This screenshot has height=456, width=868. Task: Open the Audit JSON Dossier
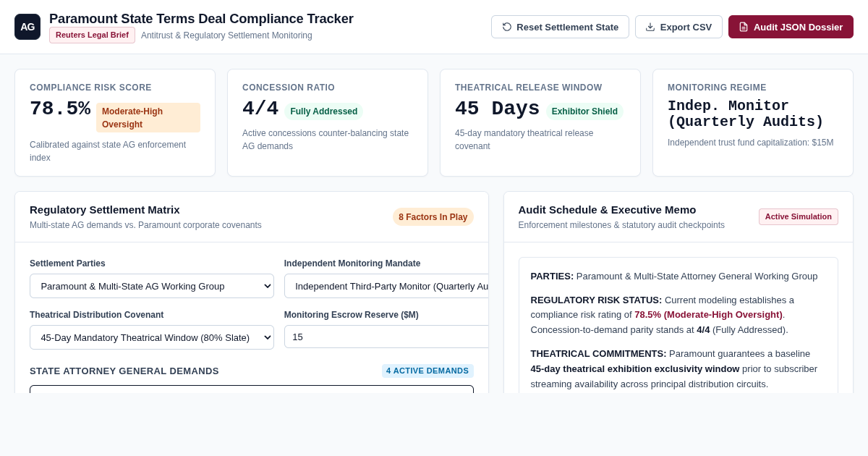pyautogui.click(x=791, y=27)
